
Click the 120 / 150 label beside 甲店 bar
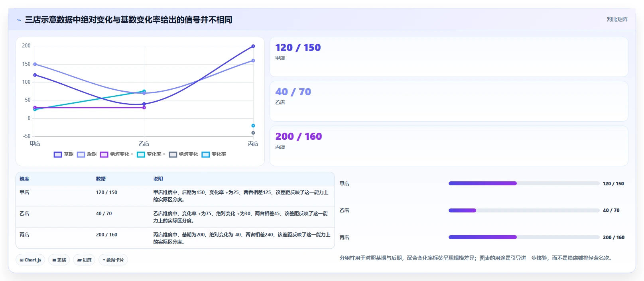[x=613, y=184]
